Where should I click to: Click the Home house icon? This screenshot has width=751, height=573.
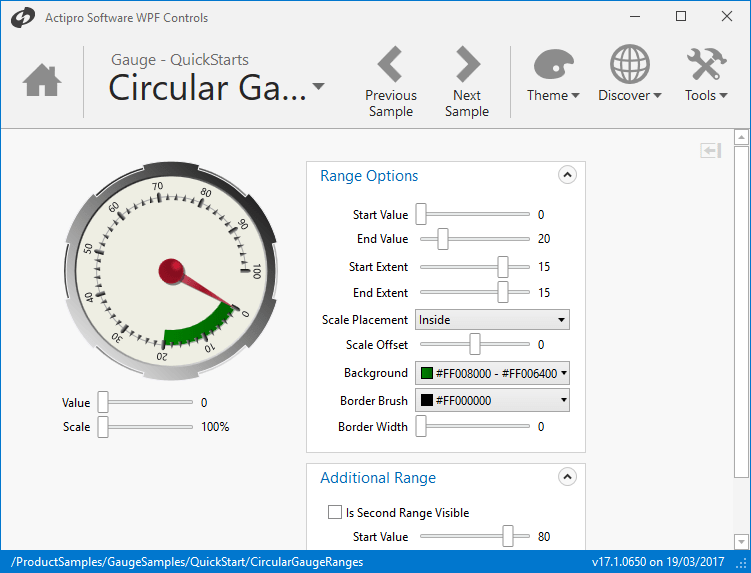point(42,80)
